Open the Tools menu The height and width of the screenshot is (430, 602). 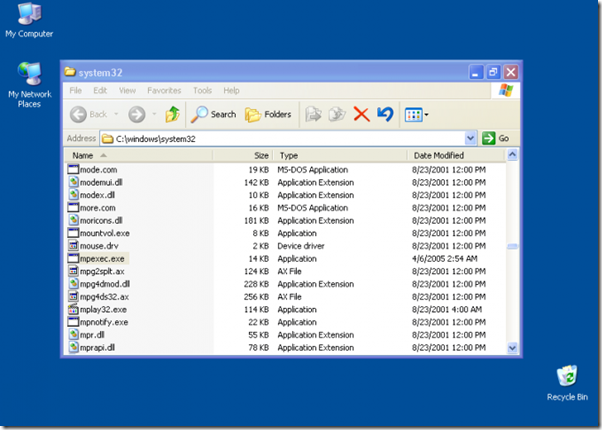tap(202, 91)
